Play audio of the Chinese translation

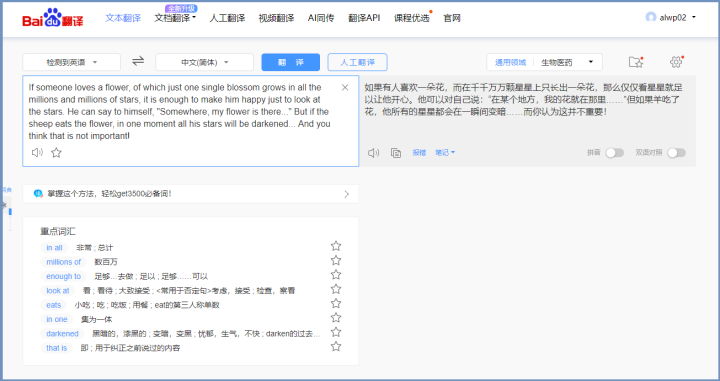click(x=373, y=153)
